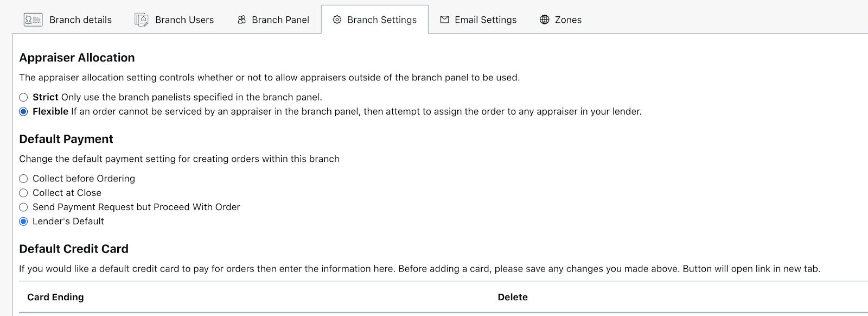
Task: Choose Collect at Close payment option
Action: coord(23,193)
